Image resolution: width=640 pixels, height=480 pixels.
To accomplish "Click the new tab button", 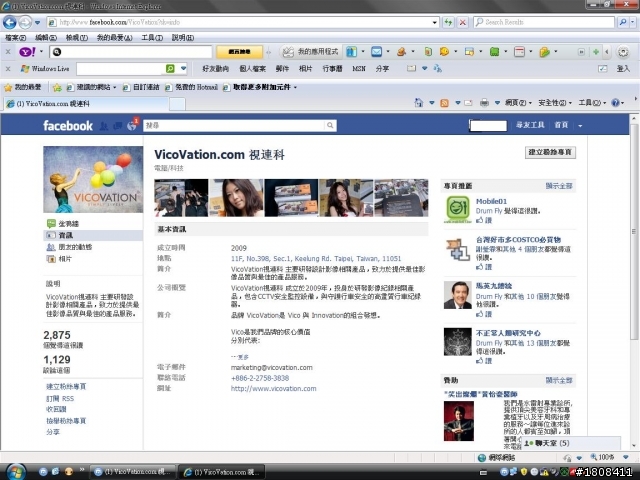I will 177,104.
